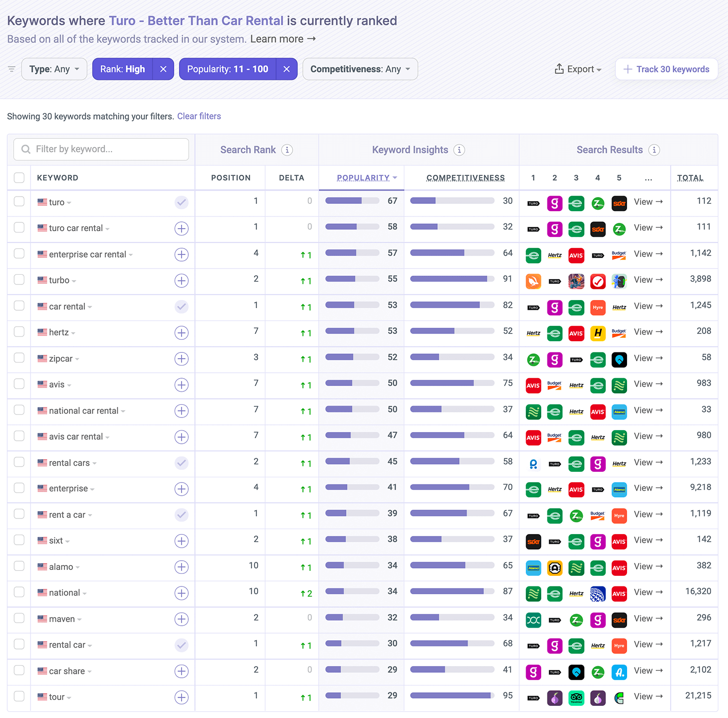Image resolution: width=728 pixels, height=718 pixels.
Task: Check the 'avis' row checkbox
Action: pos(19,384)
